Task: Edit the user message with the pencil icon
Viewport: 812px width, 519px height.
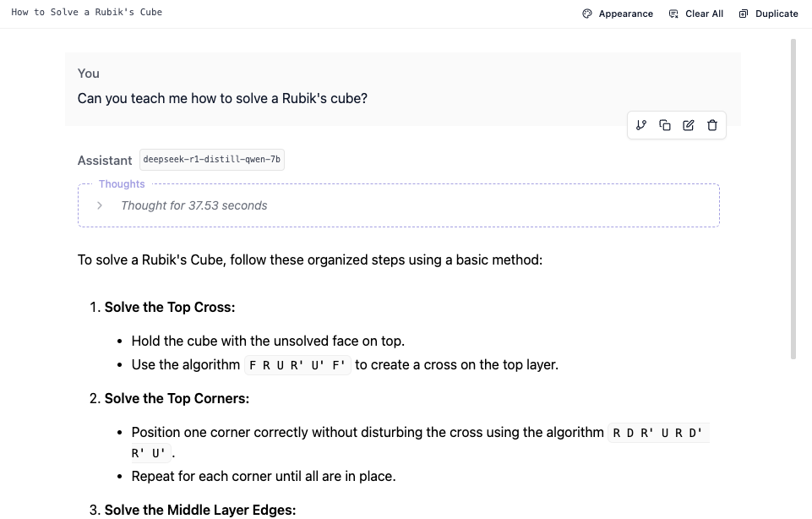Action: point(689,125)
